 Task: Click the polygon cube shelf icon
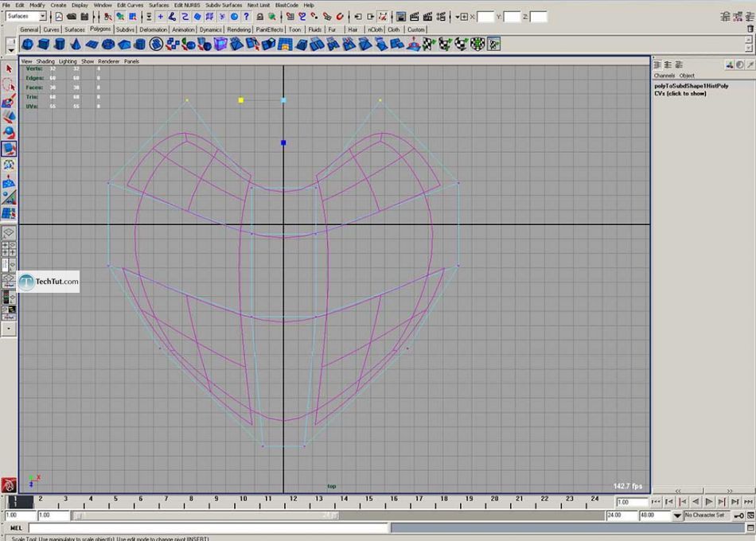point(44,45)
